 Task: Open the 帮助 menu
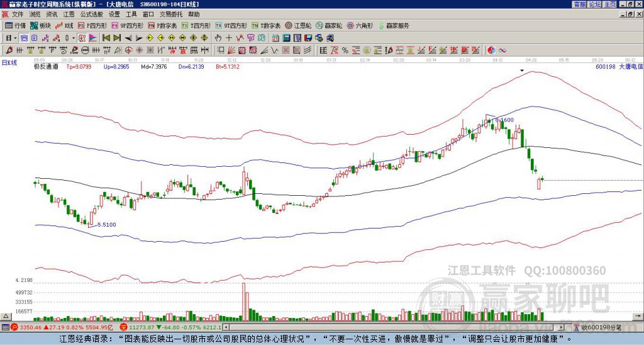click(x=194, y=14)
